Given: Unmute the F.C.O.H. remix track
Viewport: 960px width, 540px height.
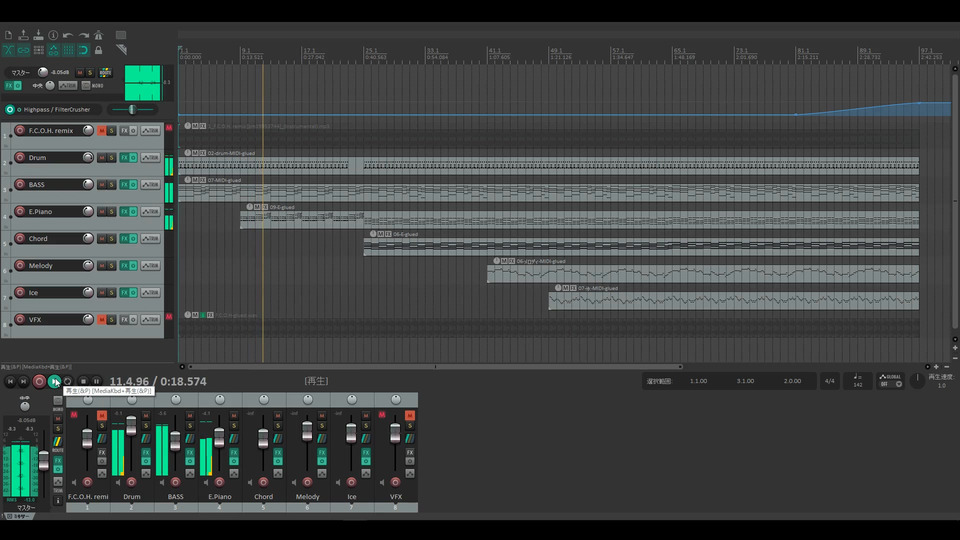Looking at the screenshot, I should (x=102, y=130).
